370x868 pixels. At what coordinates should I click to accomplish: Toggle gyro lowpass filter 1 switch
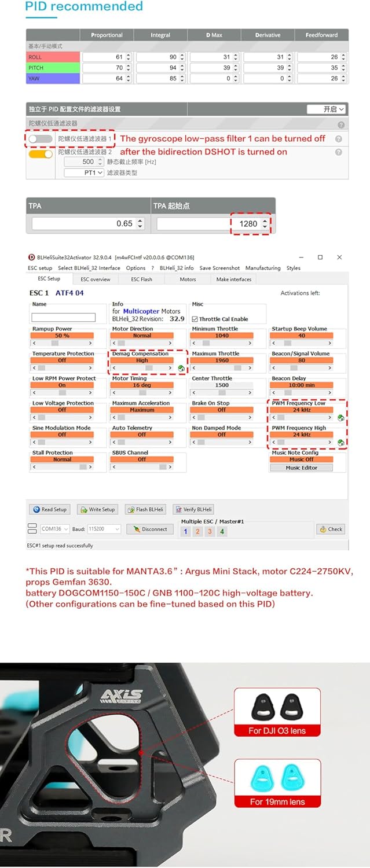41,139
